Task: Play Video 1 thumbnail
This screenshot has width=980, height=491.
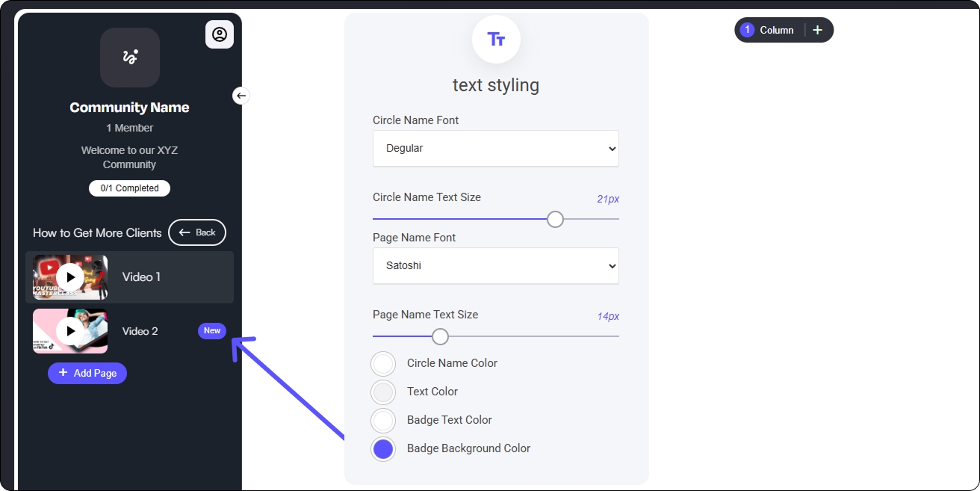Action: tap(70, 277)
